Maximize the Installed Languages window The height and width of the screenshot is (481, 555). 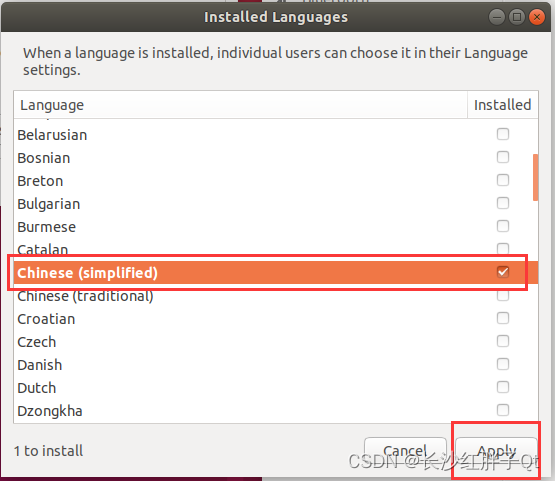[x=517, y=17]
